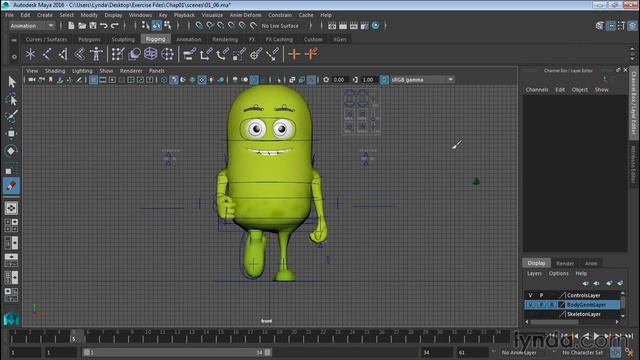Pick the Select tool arrow in toolbox

[x=11, y=82]
